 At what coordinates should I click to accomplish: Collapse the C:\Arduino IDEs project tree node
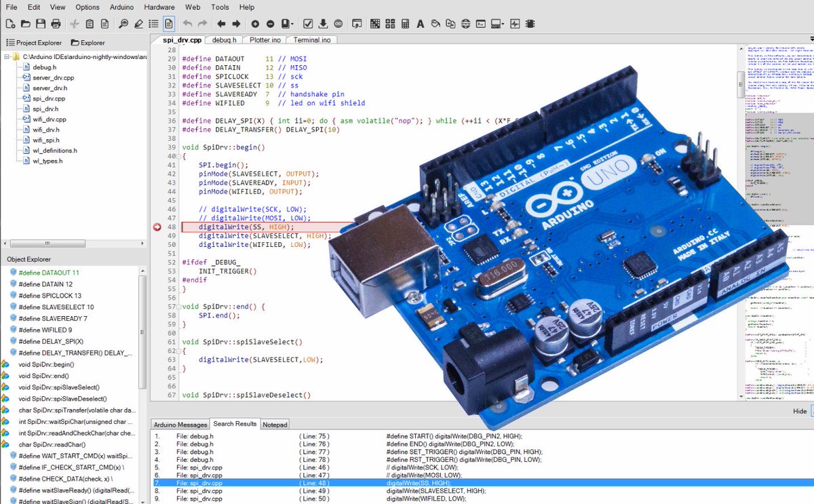click(7, 58)
